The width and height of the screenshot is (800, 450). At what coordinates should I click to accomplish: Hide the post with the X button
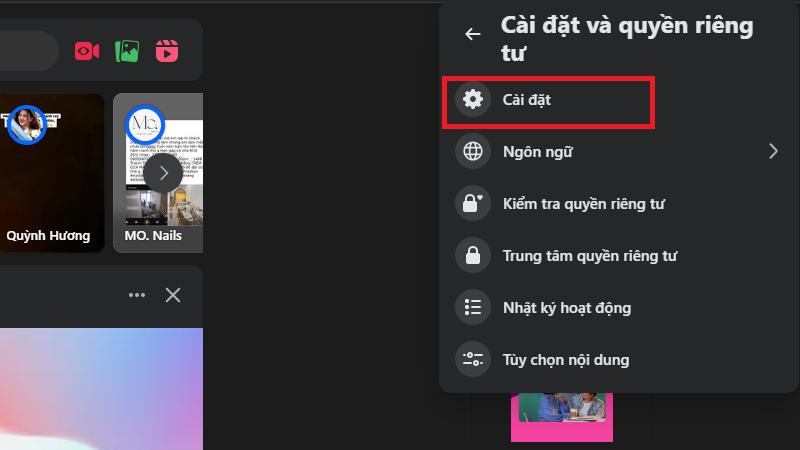pyautogui.click(x=173, y=295)
